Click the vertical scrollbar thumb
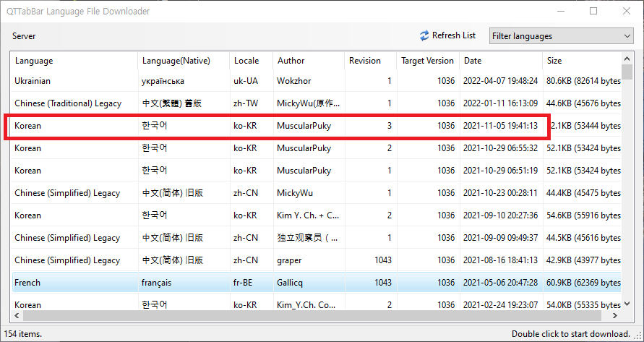The height and width of the screenshot is (342, 644). [x=627, y=72]
